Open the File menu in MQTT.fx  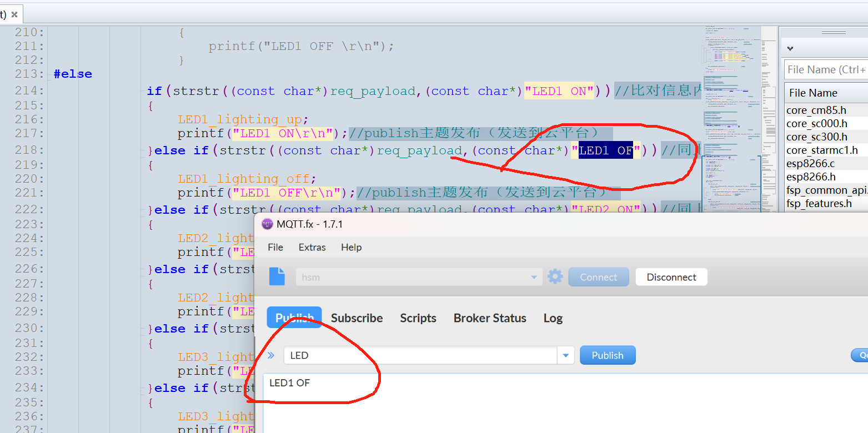pyautogui.click(x=275, y=247)
